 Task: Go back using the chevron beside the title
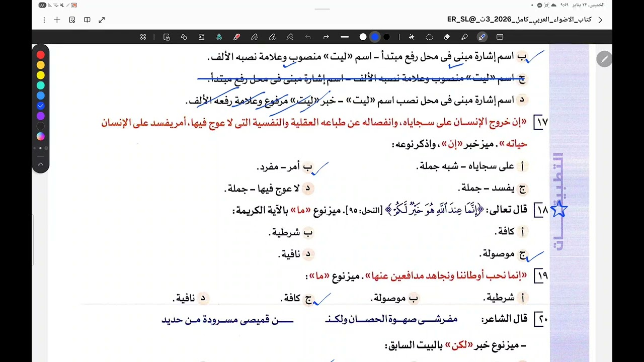coord(600,20)
